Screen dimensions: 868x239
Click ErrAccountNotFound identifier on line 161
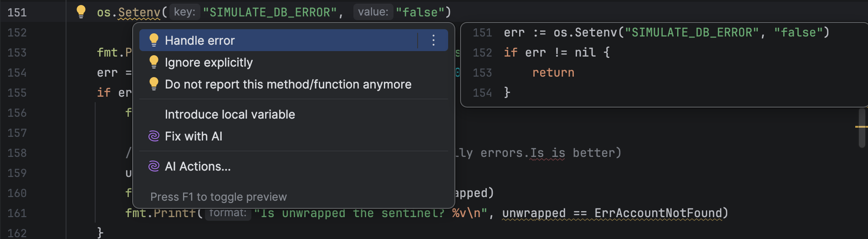pyautogui.click(x=658, y=213)
